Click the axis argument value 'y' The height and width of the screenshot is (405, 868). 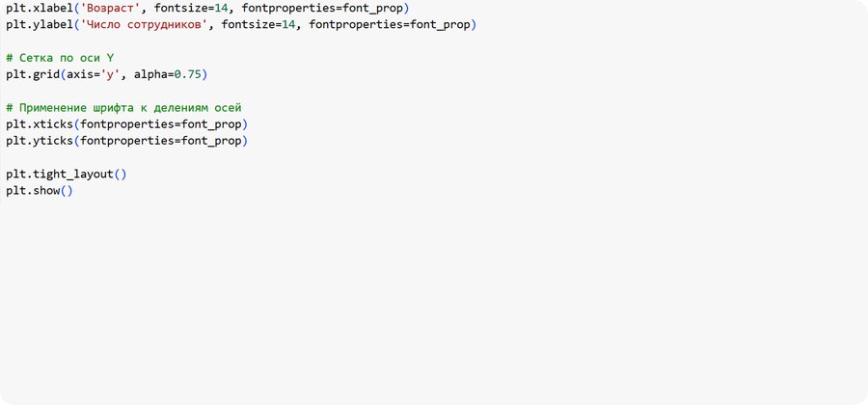pos(111,74)
